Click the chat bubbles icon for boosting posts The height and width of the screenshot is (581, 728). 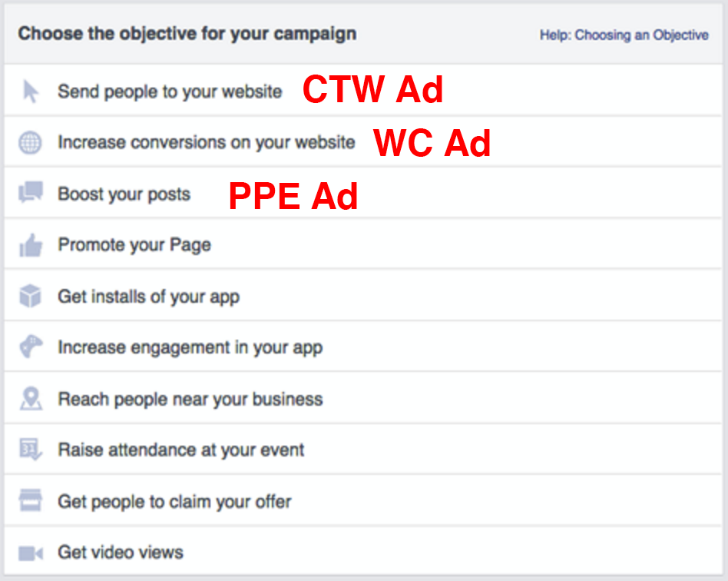tap(31, 192)
